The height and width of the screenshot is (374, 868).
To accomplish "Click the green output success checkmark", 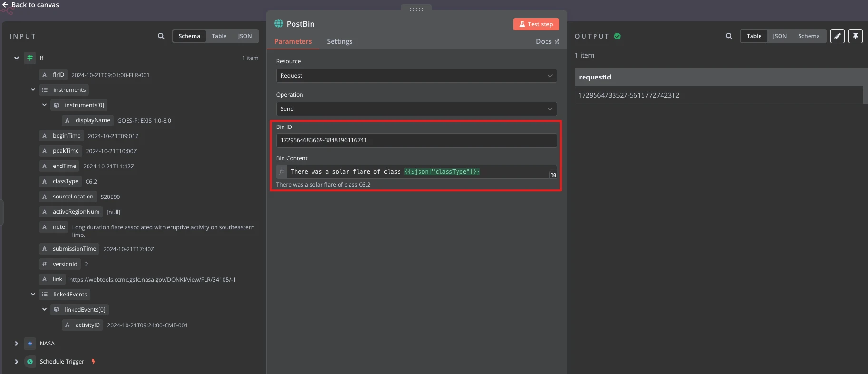I will click(617, 36).
